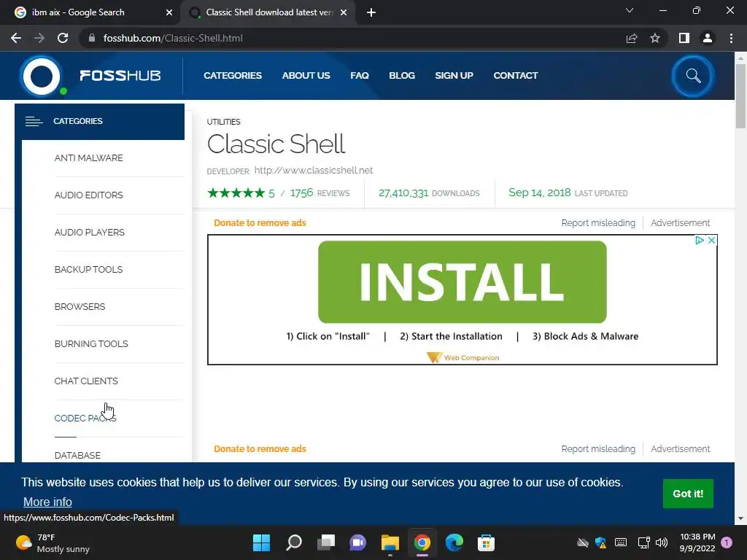Select BACKUP TOOLS category
The height and width of the screenshot is (560, 747).
(88, 269)
